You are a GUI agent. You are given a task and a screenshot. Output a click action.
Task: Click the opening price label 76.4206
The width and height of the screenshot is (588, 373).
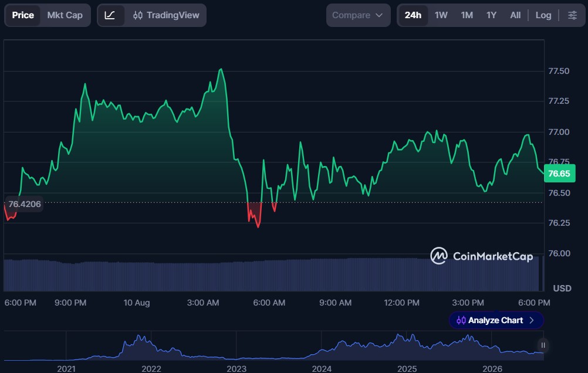click(25, 204)
